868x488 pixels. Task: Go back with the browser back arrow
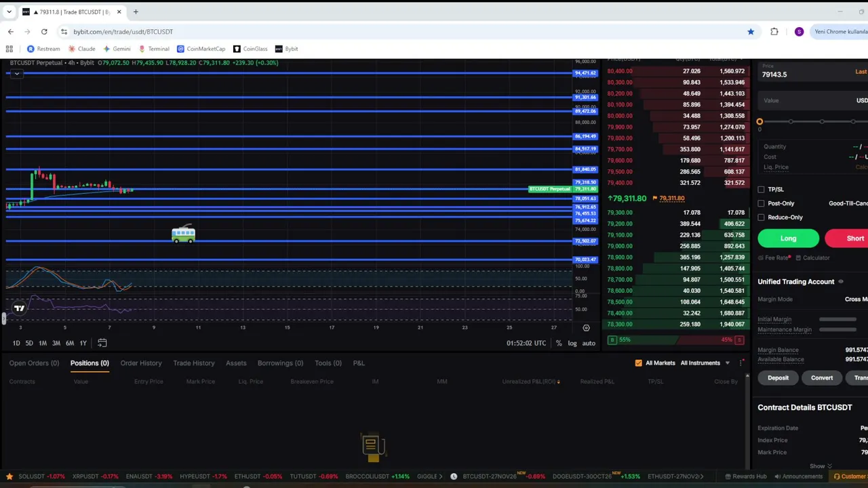click(10, 32)
